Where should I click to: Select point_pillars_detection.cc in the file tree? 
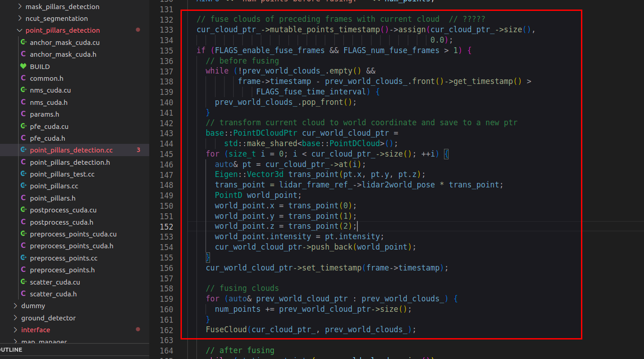(x=71, y=150)
